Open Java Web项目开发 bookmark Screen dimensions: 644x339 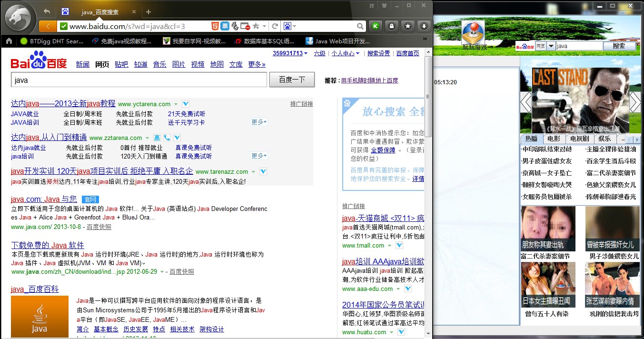[338, 41]
